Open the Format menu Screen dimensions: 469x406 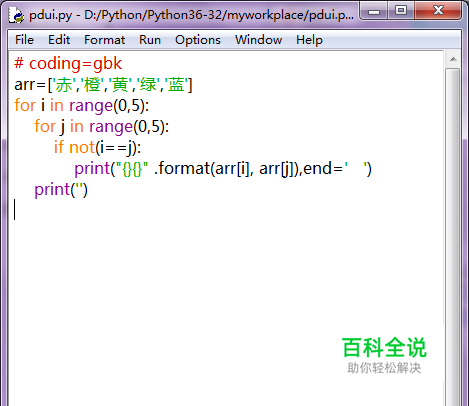click(104, 40)
